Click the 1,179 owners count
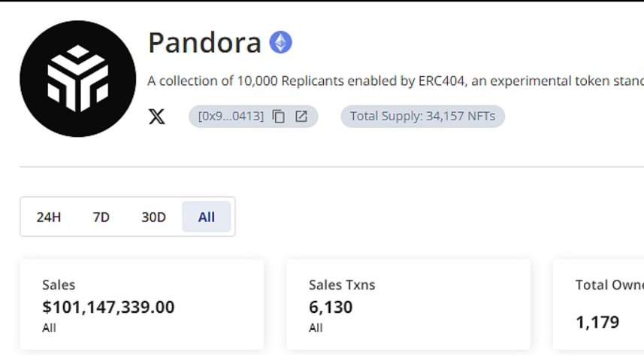 (x=597, y=323)
